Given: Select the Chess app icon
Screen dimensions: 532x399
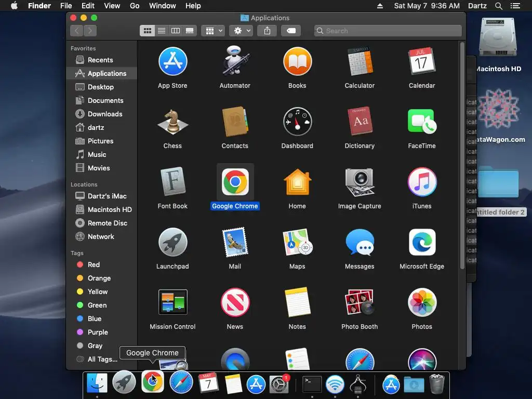Looking at the screenshot, I should click(172, 122).
